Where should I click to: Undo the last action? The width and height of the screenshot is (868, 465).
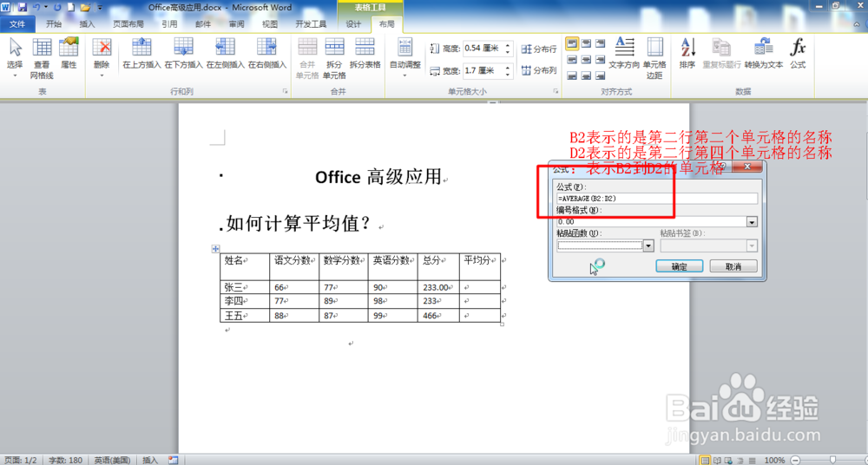36,7
